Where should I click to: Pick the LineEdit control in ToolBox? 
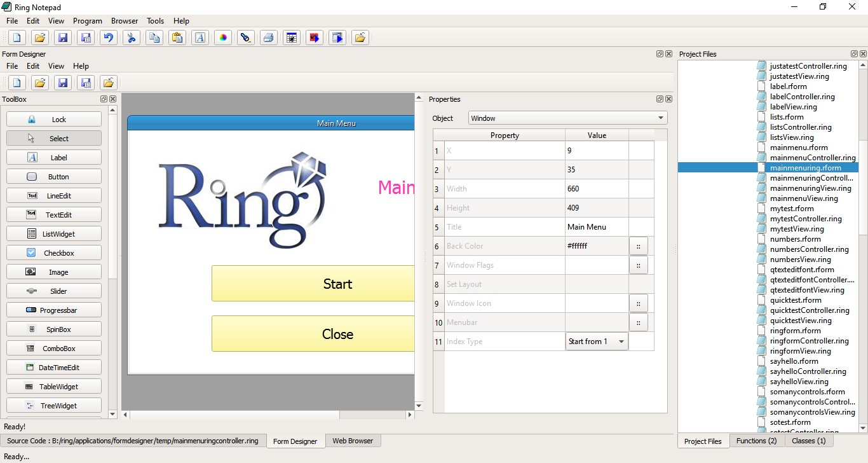[x=54, y=195]
